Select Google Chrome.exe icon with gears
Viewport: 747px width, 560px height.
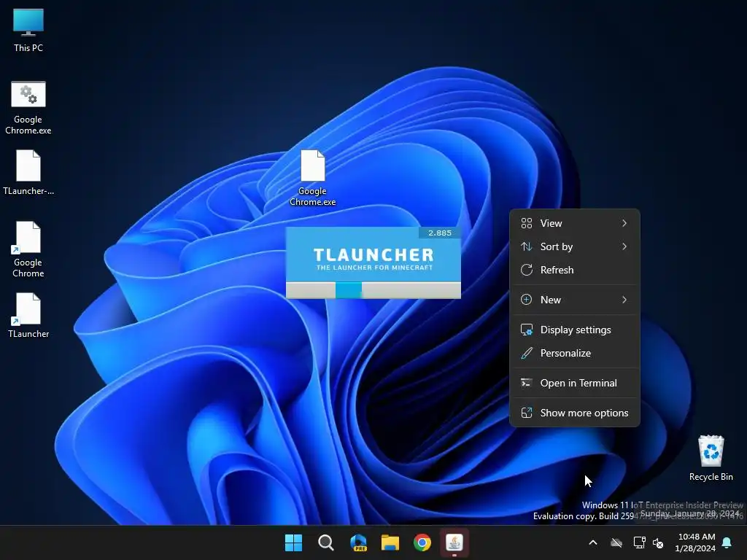click(28, 108)
